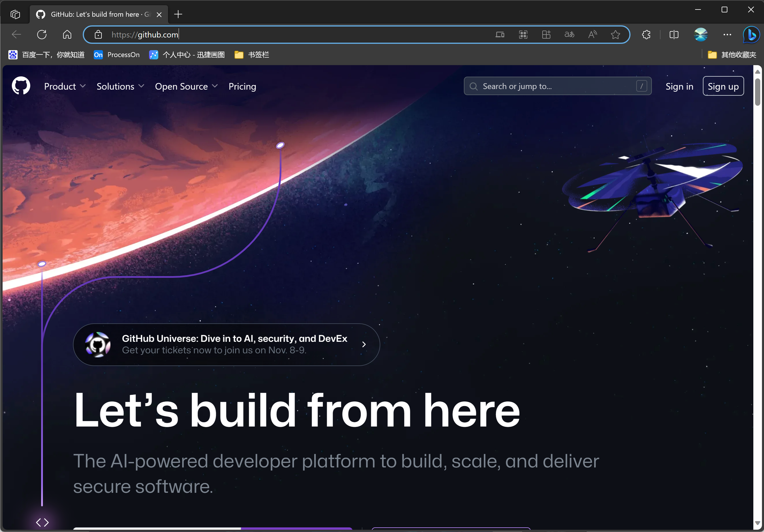
Task: Expand the Solutions dropdown menu
Action: [120, 86]
